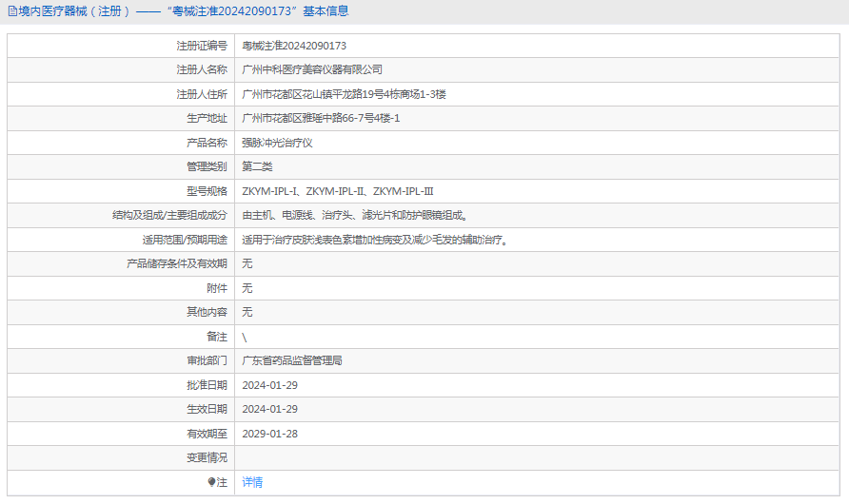The image size is (849, 504).
Task: Select composition text 由主机、电源线、治疗头
Action: [297, 215]
